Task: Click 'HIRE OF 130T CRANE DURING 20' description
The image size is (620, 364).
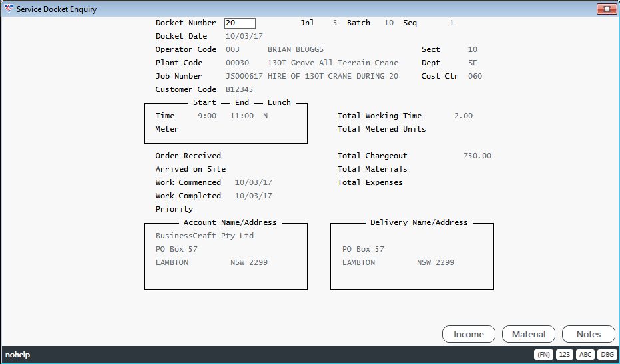Action: tap(332, 76)
